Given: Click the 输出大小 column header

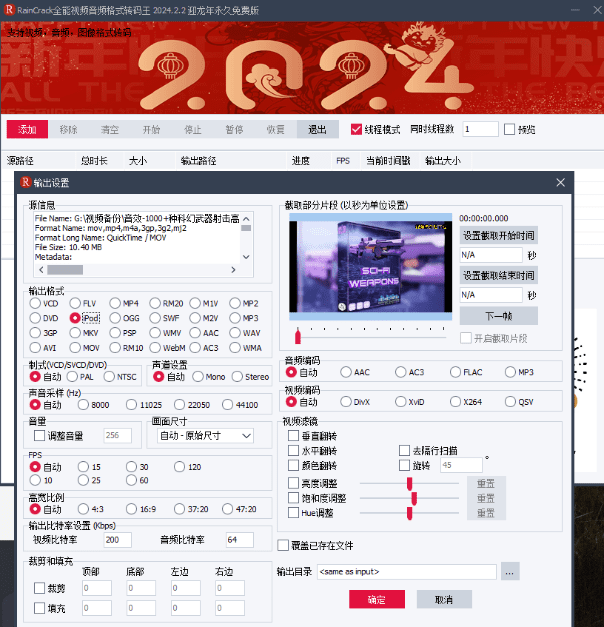Looking at the screenshot, I should [x=443, y=161].
